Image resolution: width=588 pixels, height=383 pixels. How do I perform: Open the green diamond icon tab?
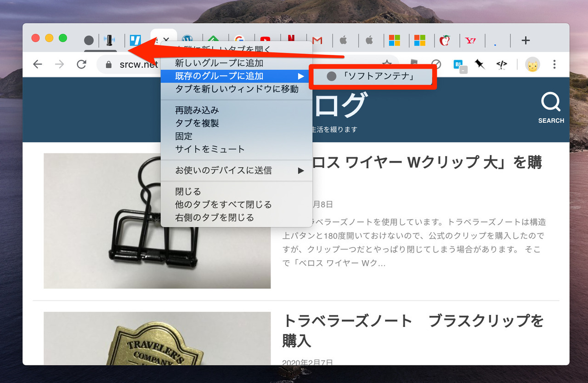click(x=212, y=40)
